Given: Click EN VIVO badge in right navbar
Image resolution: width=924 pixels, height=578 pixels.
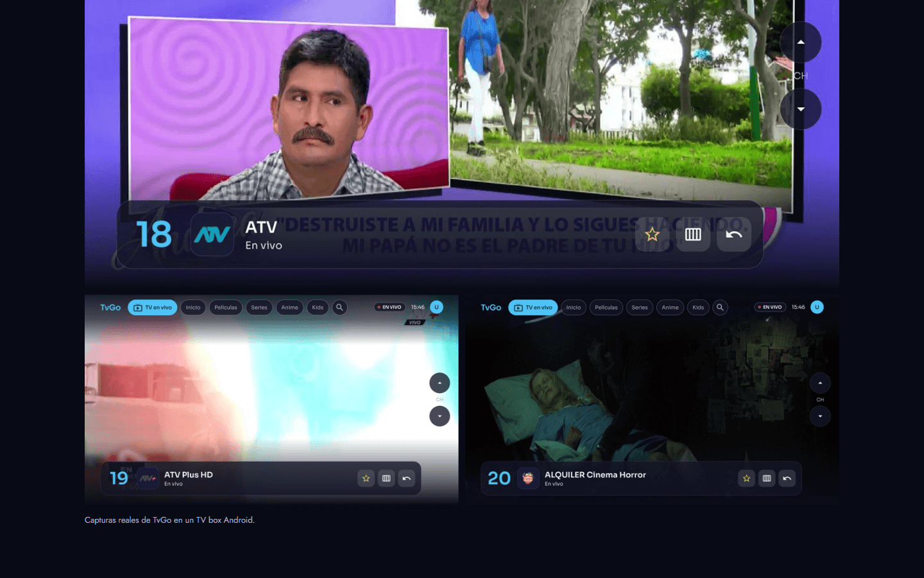Looking at the screenshot, I should [x=770, y=307].
